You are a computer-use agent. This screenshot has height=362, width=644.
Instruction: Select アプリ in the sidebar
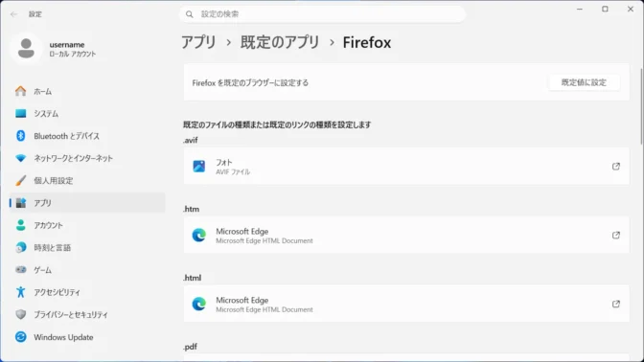[x=87, y=203]
